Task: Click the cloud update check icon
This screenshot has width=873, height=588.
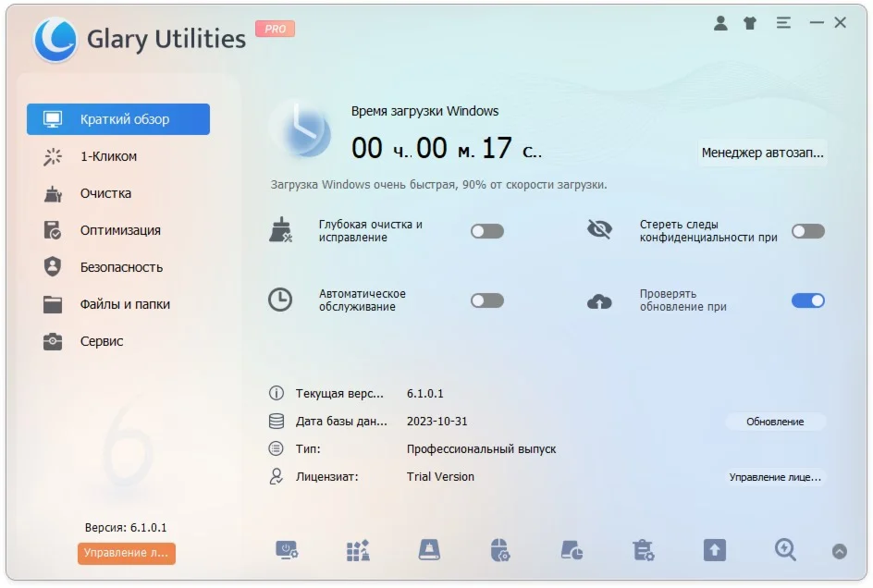Action: pos(599,301)
